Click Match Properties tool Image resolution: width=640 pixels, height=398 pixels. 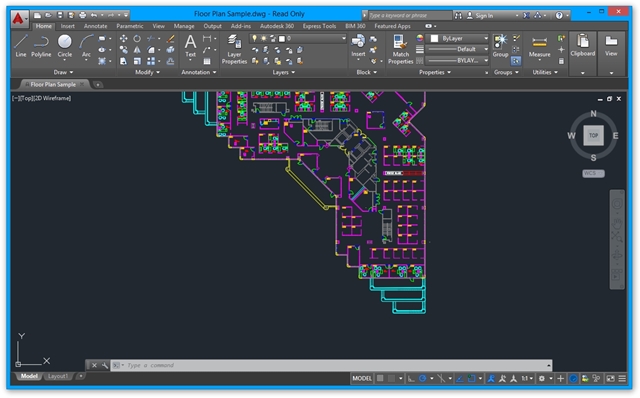(x=400, y=49)
